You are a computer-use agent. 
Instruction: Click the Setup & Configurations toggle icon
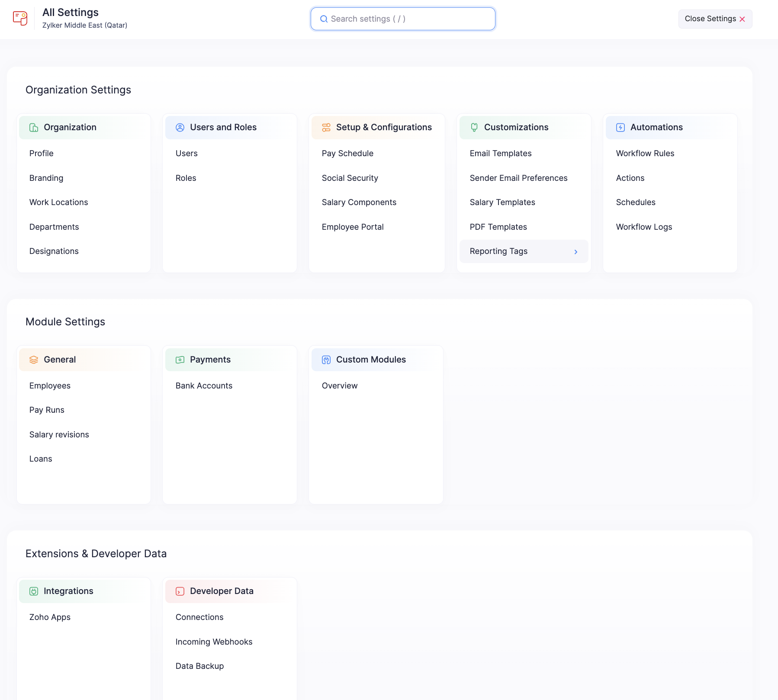coord(326,128)
